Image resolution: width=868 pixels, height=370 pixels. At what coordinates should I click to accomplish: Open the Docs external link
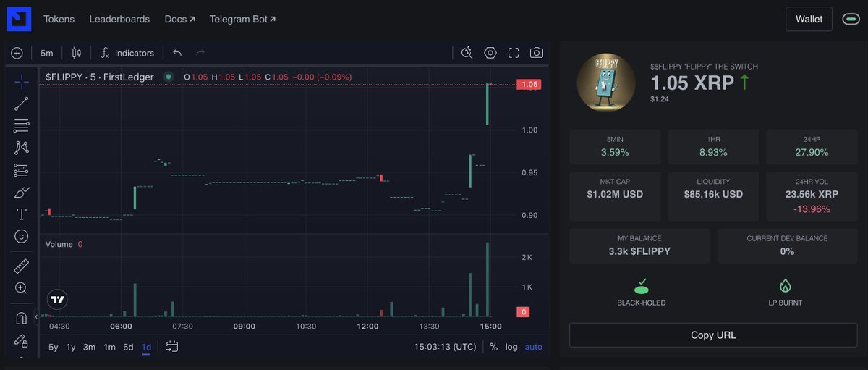[x=180, y=19]
